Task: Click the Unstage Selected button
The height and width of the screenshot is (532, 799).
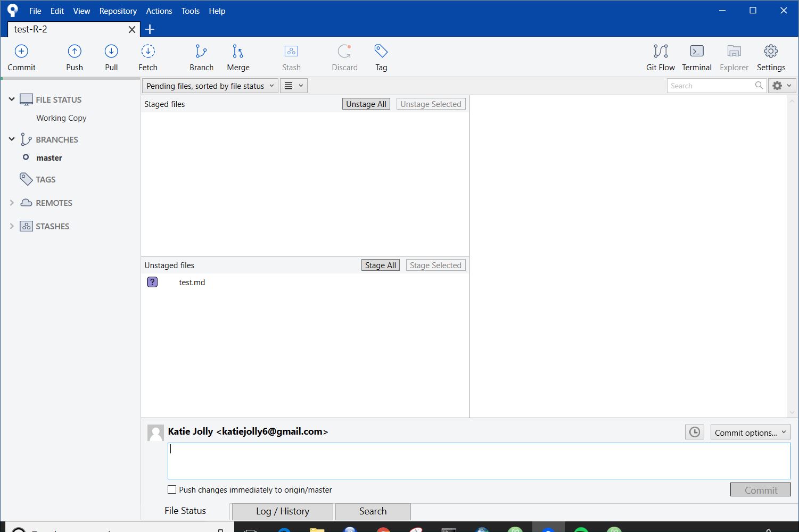Action: pos(431,104)
